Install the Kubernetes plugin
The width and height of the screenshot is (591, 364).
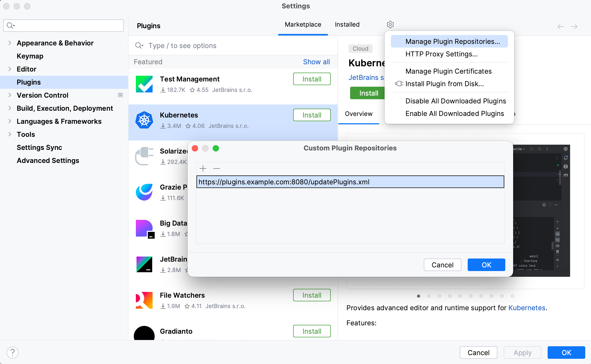pos(312,115)
